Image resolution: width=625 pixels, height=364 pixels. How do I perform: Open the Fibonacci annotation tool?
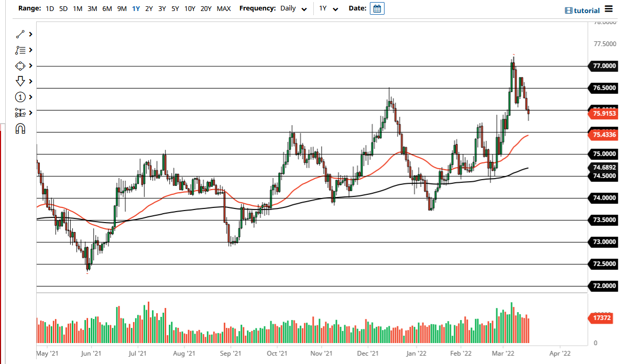click(x=21, y=50)
